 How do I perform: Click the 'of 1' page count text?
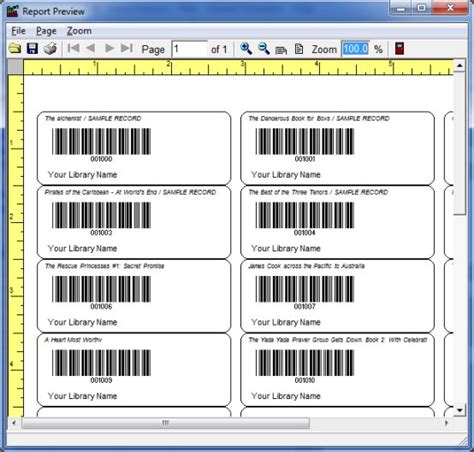click(x=219, y=49)
